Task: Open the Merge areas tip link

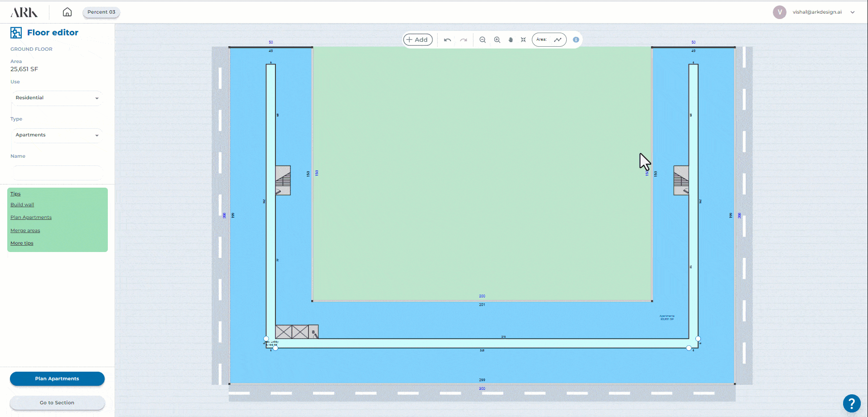Action: 25,231
